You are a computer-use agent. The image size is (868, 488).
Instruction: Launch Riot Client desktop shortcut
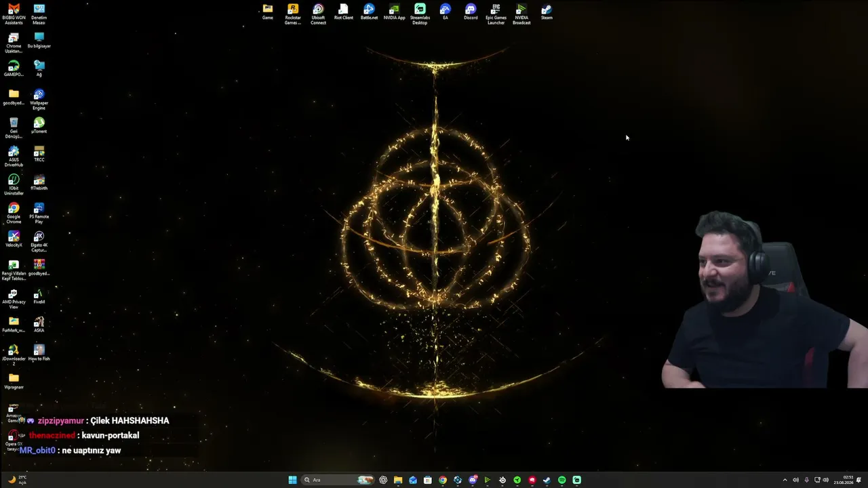click(344, 12)
